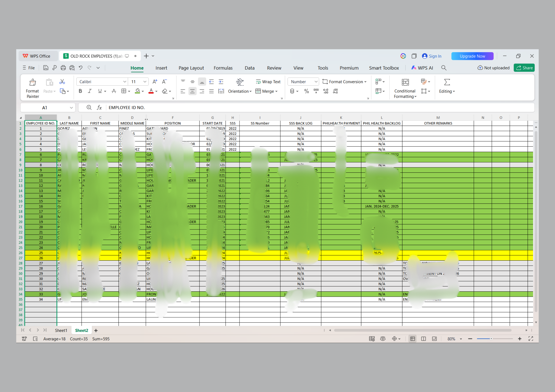Open the Orientation tool
This screenshot has height=392, width=555.
(x=239, y=82)
